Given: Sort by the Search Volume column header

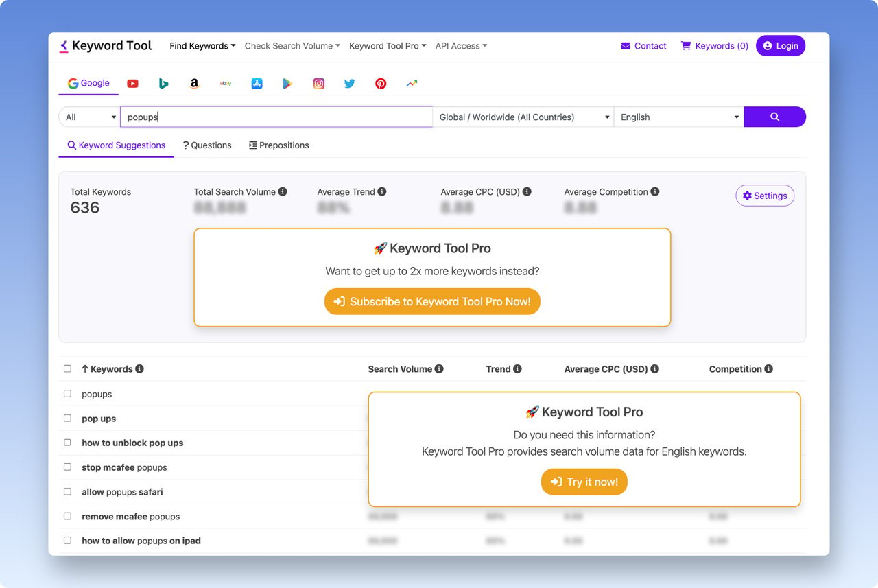Looking at the screenshot, I should (x=400, y=369).
